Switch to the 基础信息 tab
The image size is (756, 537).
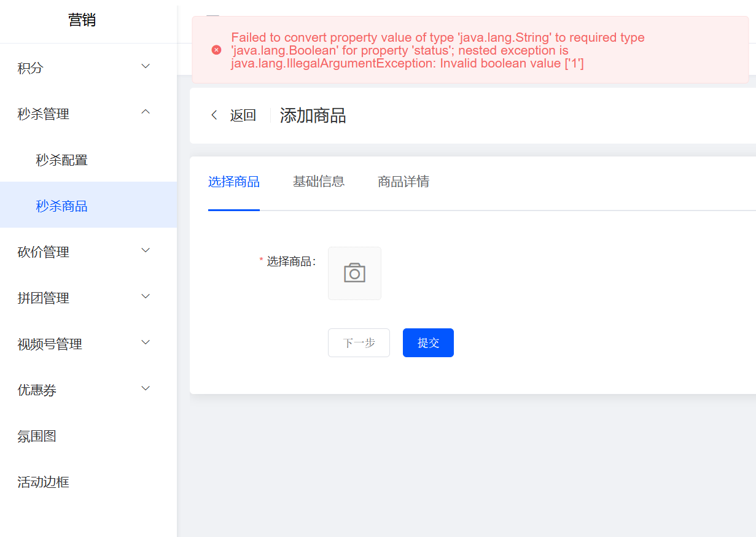tap(319, 182)
